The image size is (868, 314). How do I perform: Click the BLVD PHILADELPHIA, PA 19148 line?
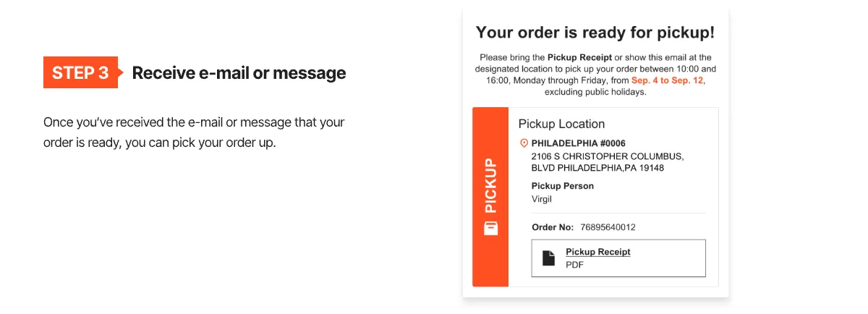597,168
